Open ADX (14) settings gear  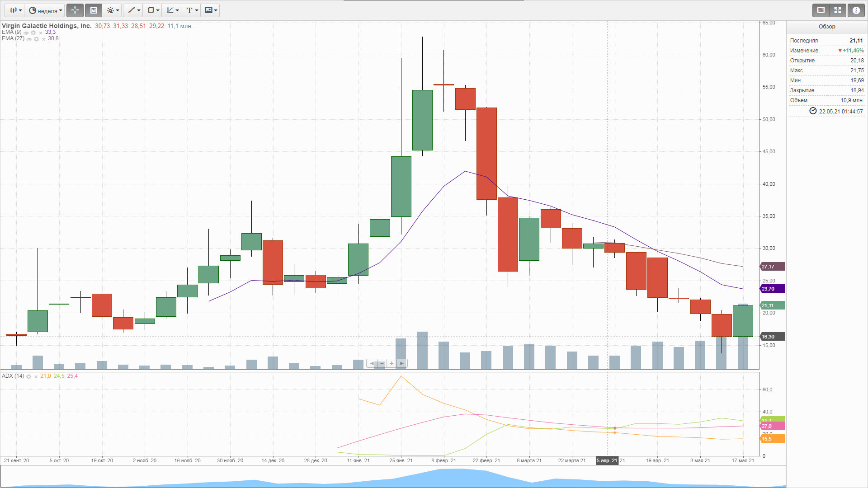[x=29, y=376]
